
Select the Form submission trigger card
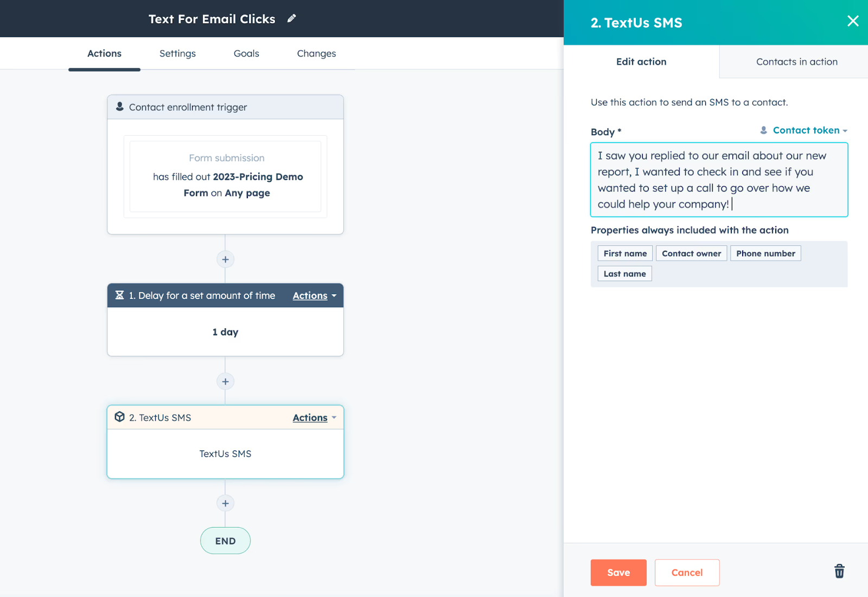point(225,176)
